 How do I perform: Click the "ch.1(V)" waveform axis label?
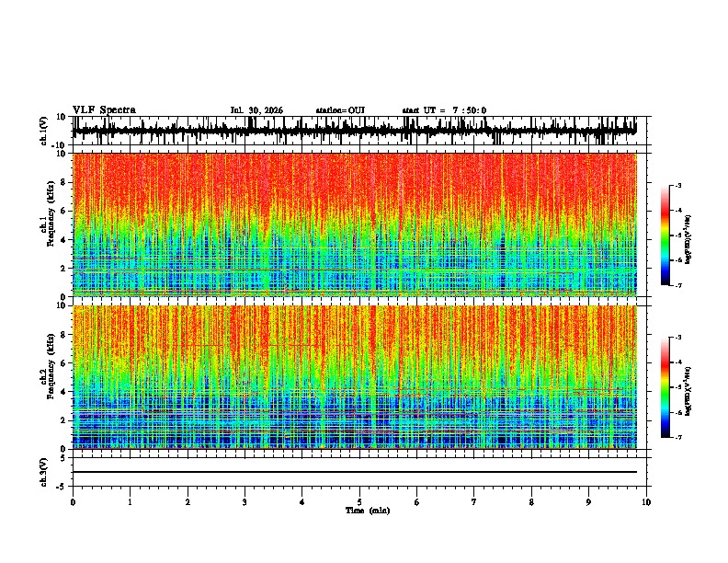[x=44, y=131]
